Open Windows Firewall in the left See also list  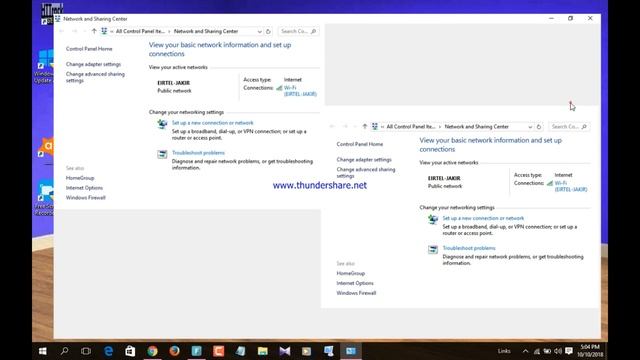click(x=86, y=198)
